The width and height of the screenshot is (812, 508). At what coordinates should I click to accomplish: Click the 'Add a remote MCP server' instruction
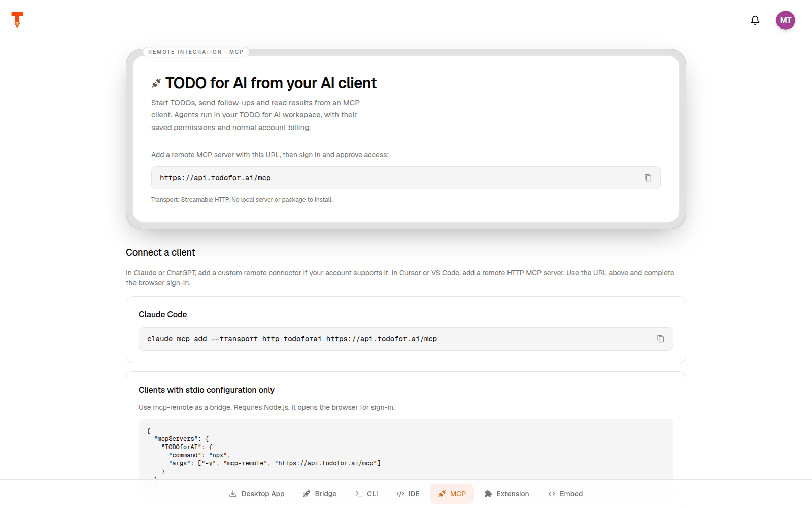(x=270, y=155)
